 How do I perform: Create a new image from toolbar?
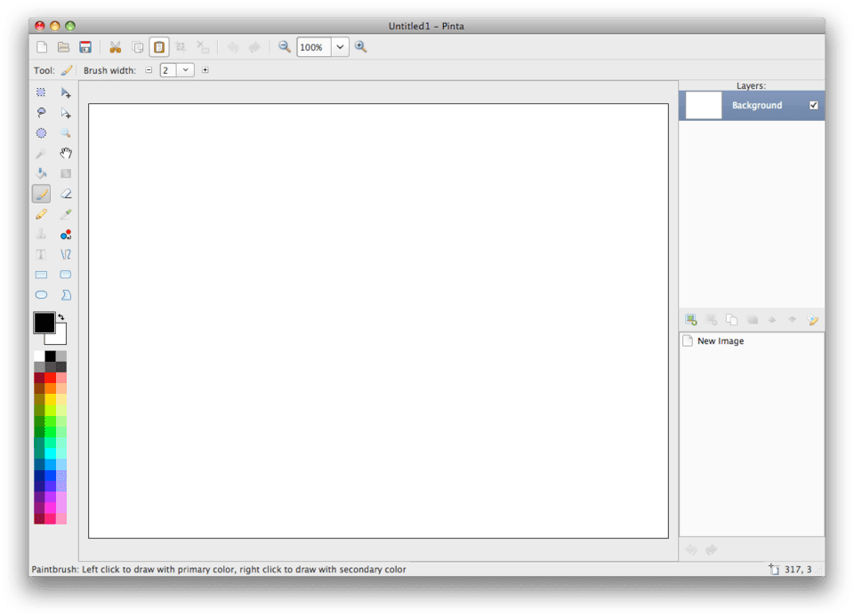42,47
